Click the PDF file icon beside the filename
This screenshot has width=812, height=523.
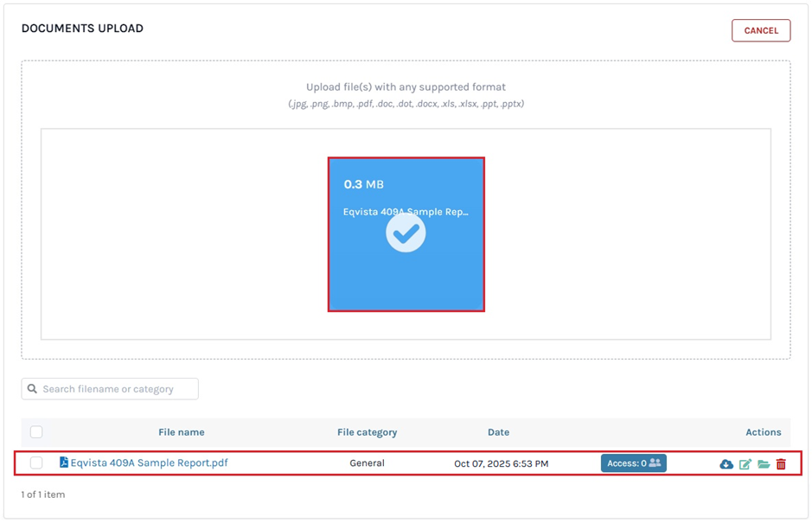coord(63,462)
